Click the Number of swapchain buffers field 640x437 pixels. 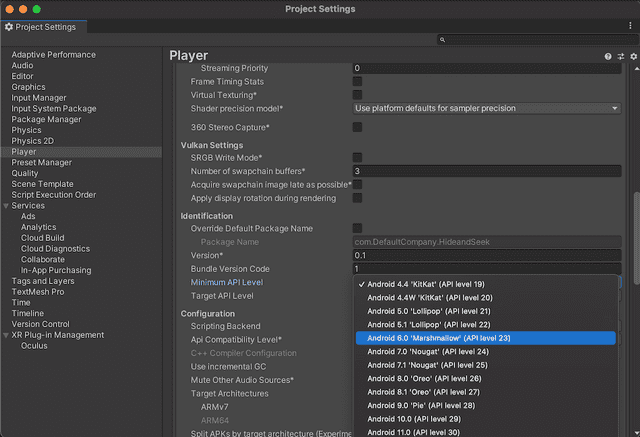point(486,171)
